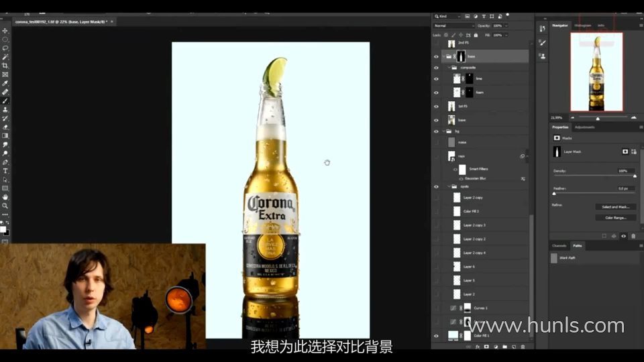Collapse the composite group

point(449,68)
